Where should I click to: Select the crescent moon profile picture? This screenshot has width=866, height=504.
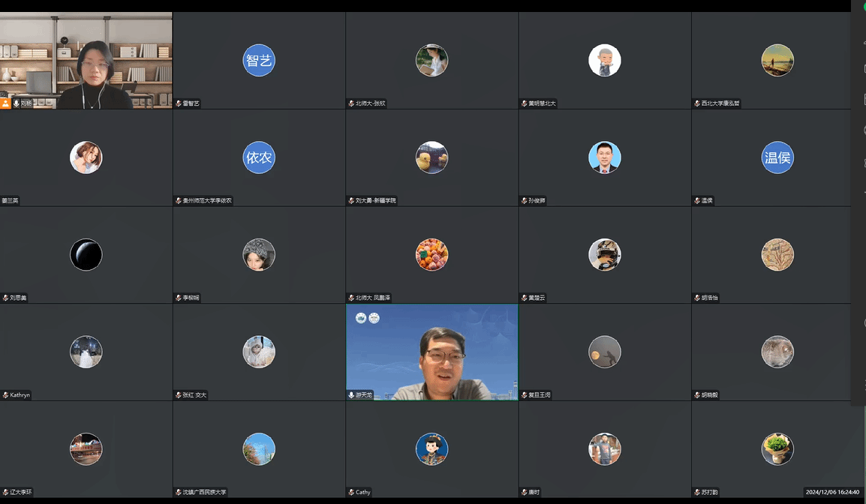[x=86, y=255]
